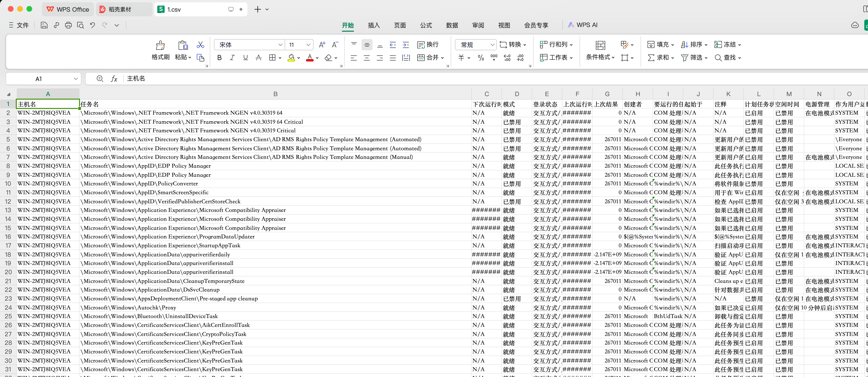Click the Borders icon
The height and width of the screenshot is (377, 868).
(272, 58)
